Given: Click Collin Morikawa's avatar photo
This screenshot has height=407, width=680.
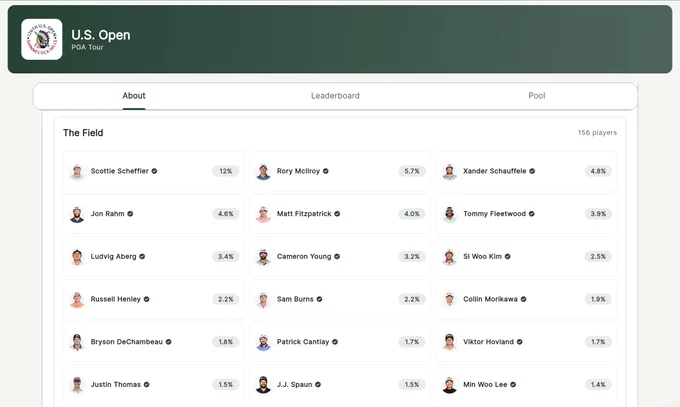Looking at the screenshot, I should 449,299.
